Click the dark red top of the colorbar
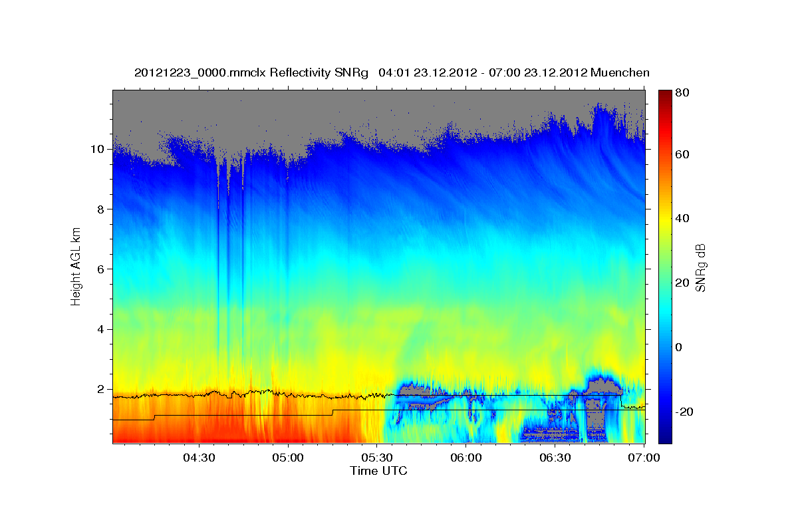 tap(665, 94)
